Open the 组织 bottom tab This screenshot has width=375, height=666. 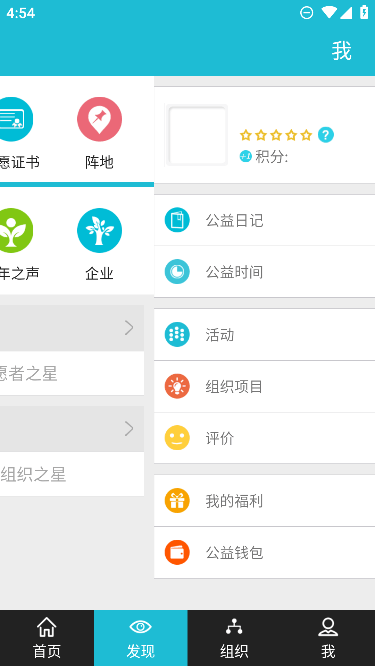[x=234, y=638]
